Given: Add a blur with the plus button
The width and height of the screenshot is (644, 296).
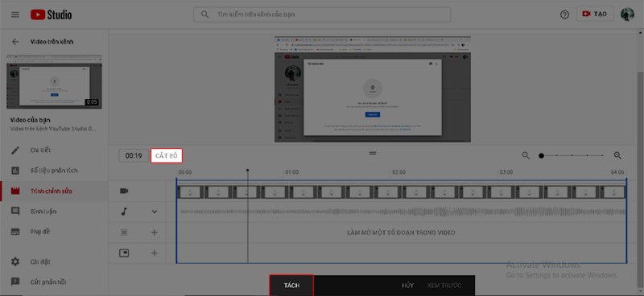Looking at the screenshot, I should 155,232.
